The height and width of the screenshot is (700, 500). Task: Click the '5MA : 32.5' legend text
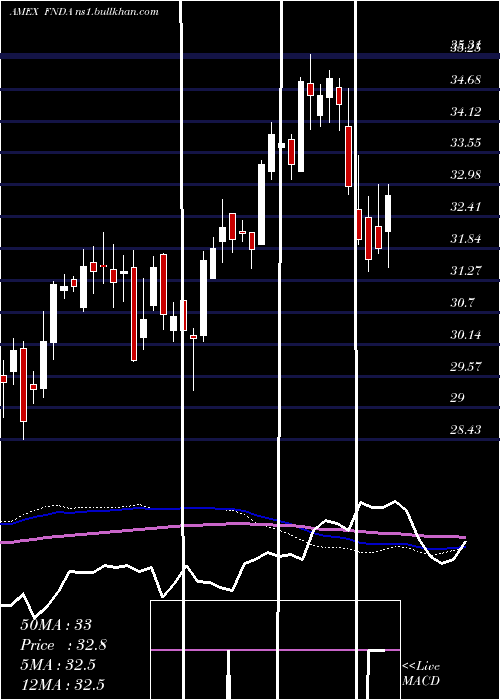[x=58, y=664]
